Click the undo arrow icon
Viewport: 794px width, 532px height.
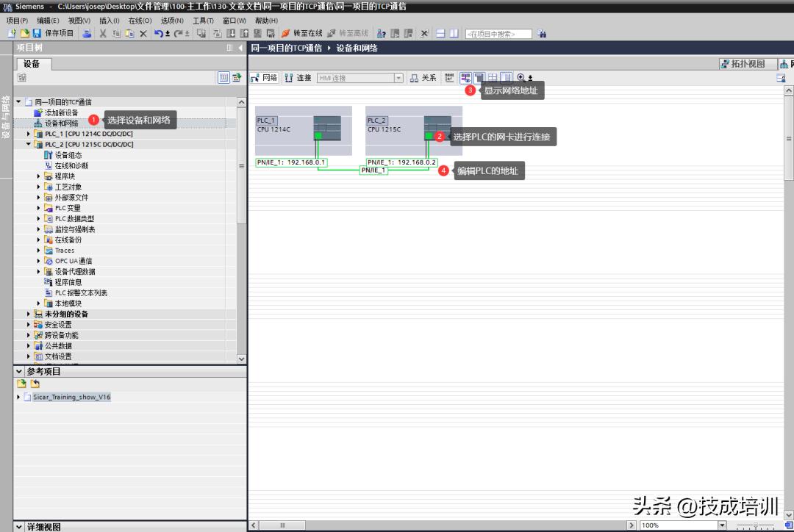tap(159, 33)
